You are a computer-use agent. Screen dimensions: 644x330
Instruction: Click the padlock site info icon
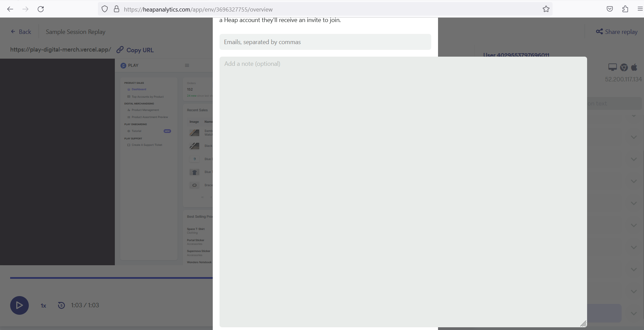coord(117,9)
